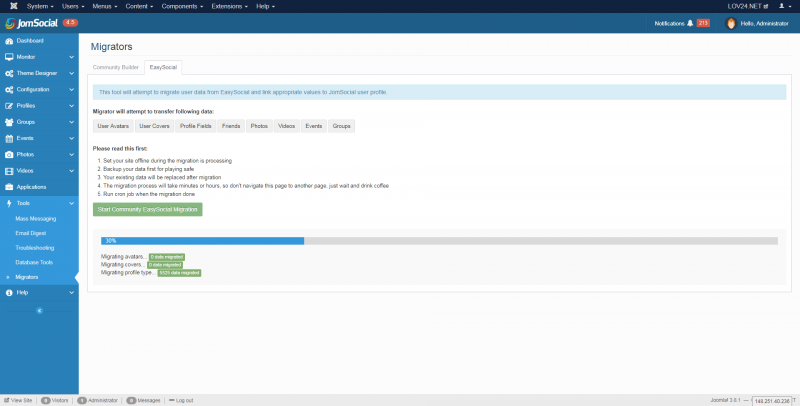Open the System menu
The image size is (800, 406).
[40, 6]
